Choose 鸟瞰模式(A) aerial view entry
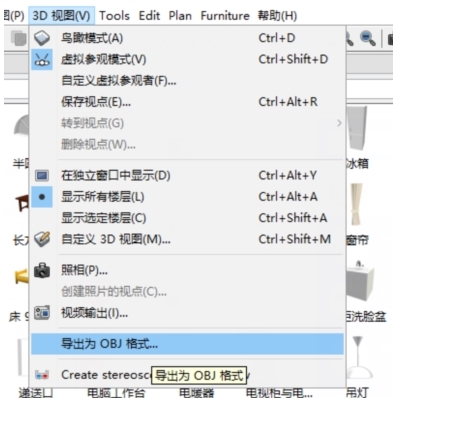This screenshot has height=421, width=465. pos(187,38)
